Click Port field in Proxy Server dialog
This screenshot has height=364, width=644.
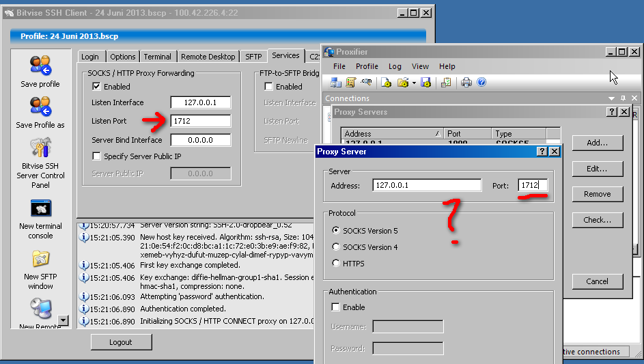tap(532, 185)
